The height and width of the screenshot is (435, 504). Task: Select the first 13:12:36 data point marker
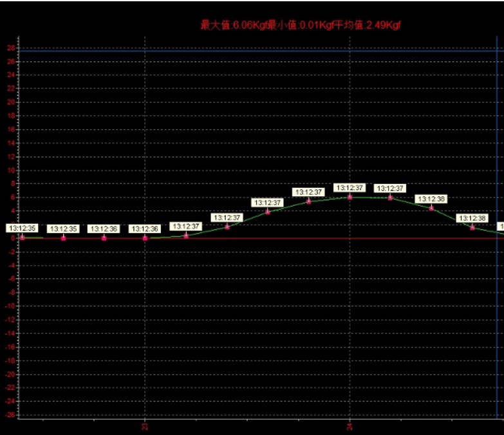[104, 238]
